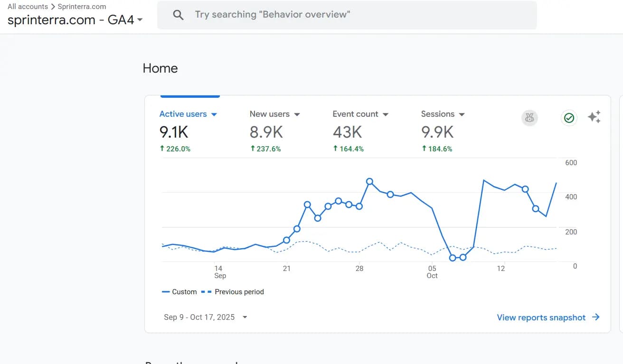Screen dimensions: 623x364
Task: Select the 9.9K Sessions value
Action: point(437,131)
